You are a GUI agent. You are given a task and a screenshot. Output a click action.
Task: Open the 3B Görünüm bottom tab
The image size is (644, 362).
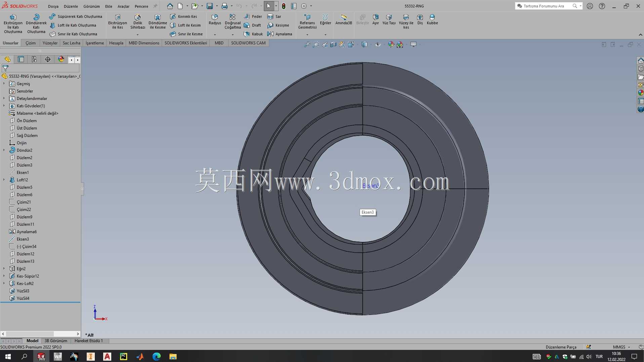(56, 341)
